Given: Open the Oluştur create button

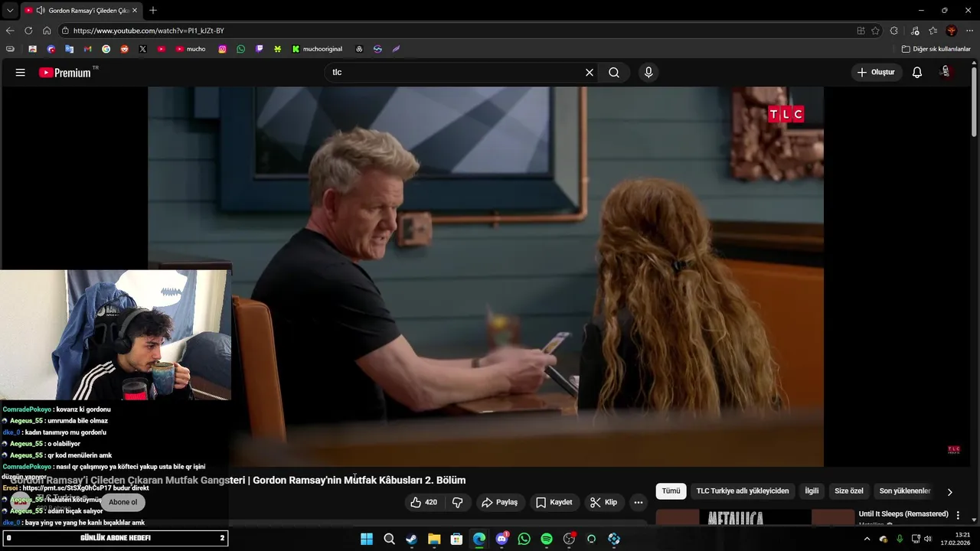Looking at the screenshot, I should [x=876, y=73].
